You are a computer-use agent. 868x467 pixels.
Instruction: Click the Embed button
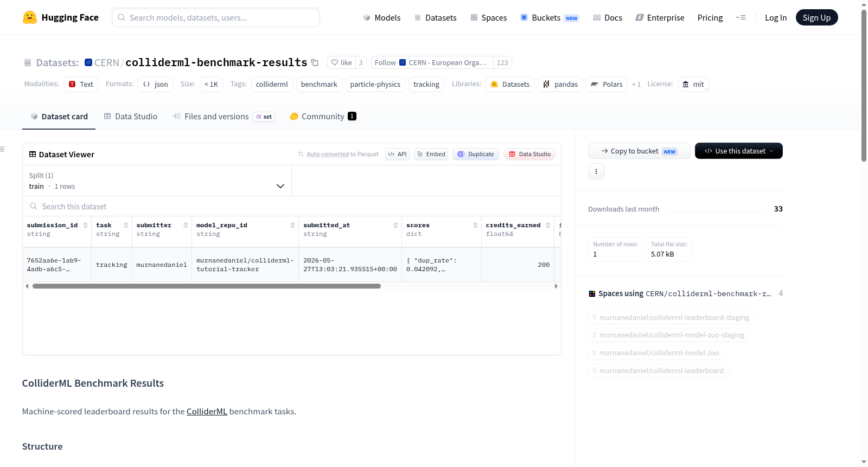(x=431, y=154)
